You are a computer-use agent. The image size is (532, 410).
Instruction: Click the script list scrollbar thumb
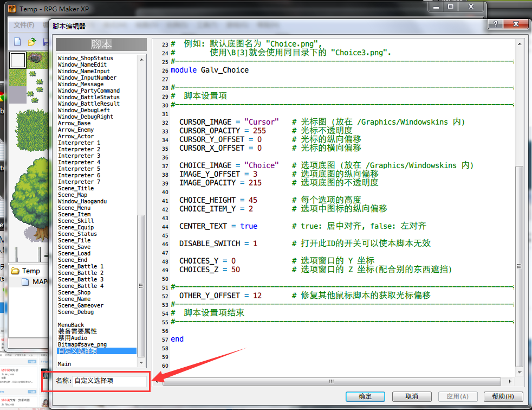(141, 286)
